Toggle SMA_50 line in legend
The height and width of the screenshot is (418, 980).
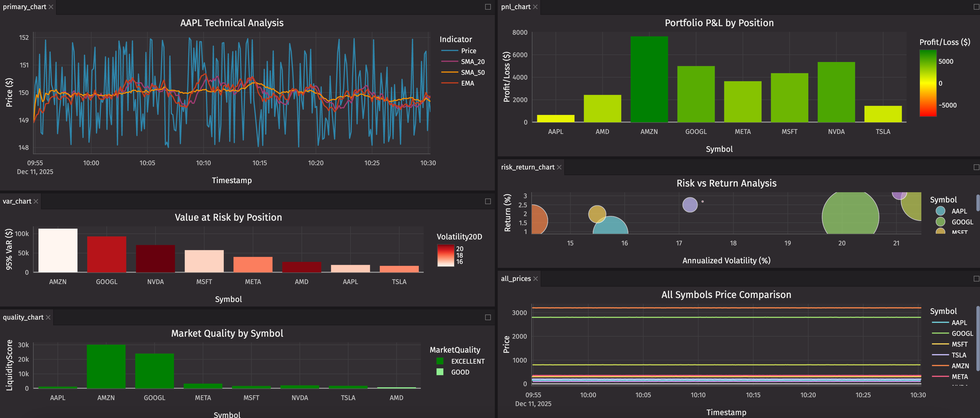pos(472,73)
